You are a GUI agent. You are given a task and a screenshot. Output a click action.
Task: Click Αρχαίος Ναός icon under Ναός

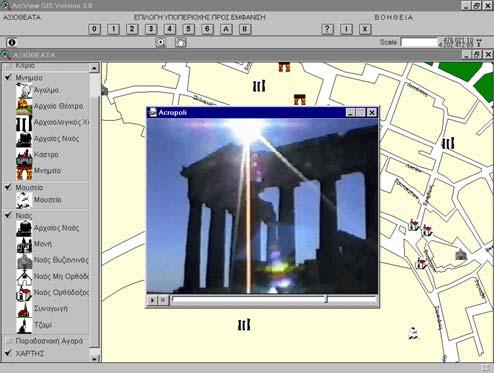coord(24,228)
